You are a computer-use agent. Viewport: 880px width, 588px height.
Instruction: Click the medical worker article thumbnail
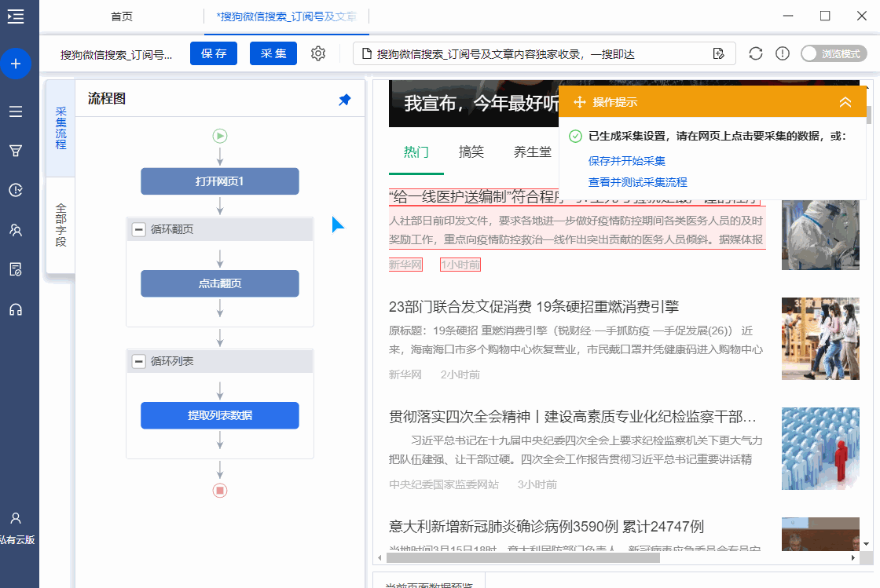click(x=820, y=235)
